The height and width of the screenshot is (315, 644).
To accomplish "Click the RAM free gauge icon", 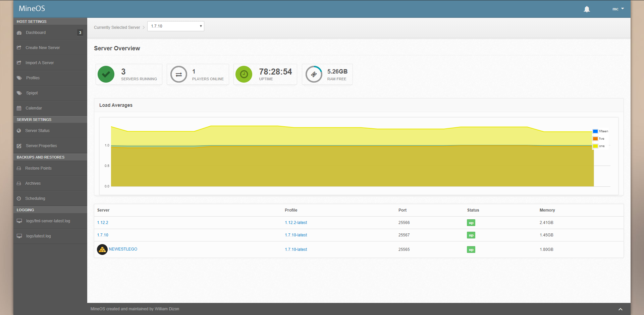I will click(314, 74).
